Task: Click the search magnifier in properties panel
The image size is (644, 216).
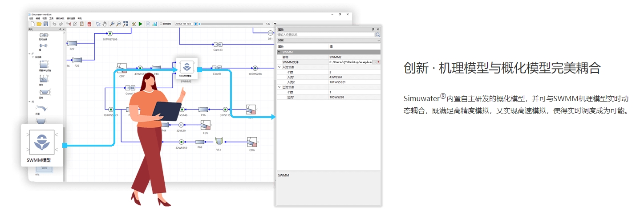Action: point(378,34)
